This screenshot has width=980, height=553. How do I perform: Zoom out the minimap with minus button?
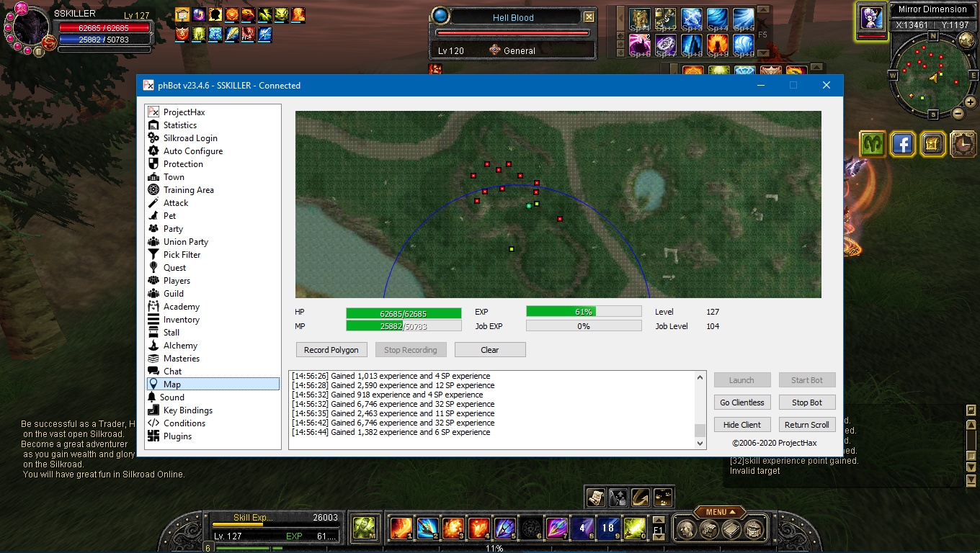(958, 113)
